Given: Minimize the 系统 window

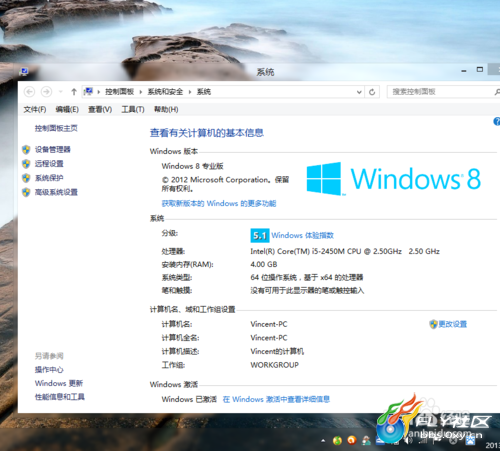Looking at the screenshot, I should [464, 71].
